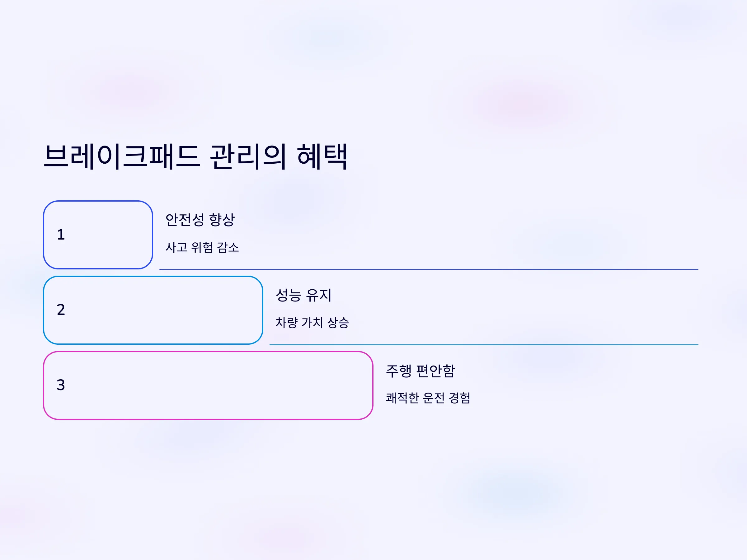Click the heading 성능 유지
This screenshot has height=560, width=747.
303,295
